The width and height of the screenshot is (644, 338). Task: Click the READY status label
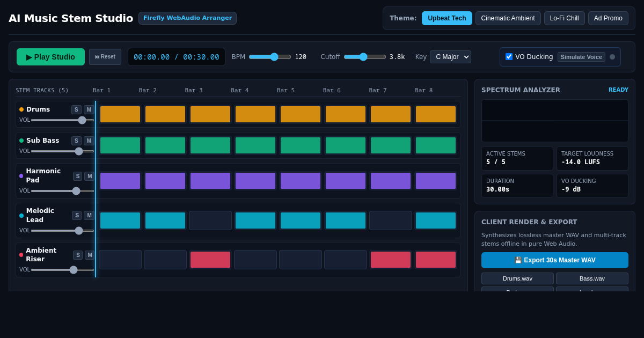[x=618, y=90]
